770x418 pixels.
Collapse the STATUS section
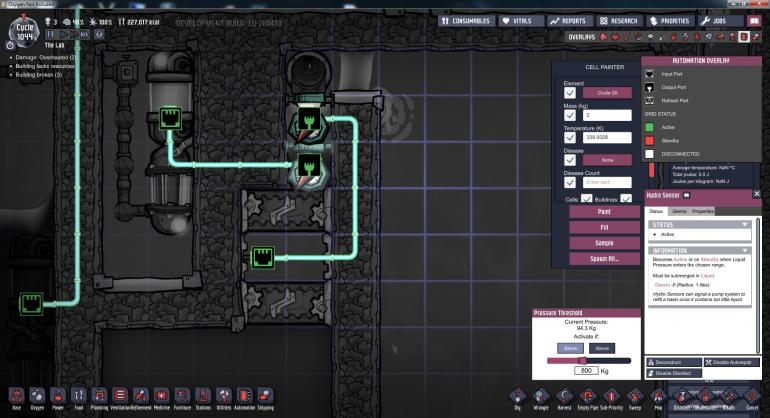[745, 225]
